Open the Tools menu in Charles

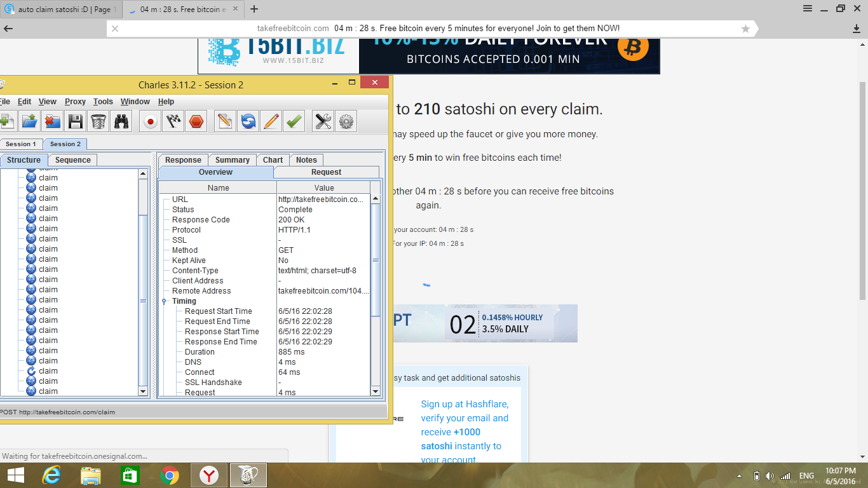[x=103, y=102]
